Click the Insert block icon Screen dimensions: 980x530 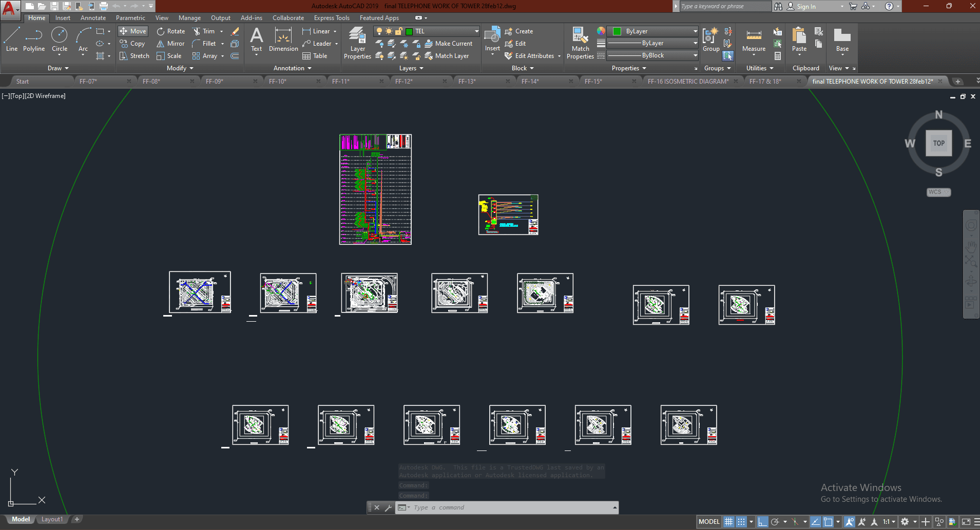492,36
